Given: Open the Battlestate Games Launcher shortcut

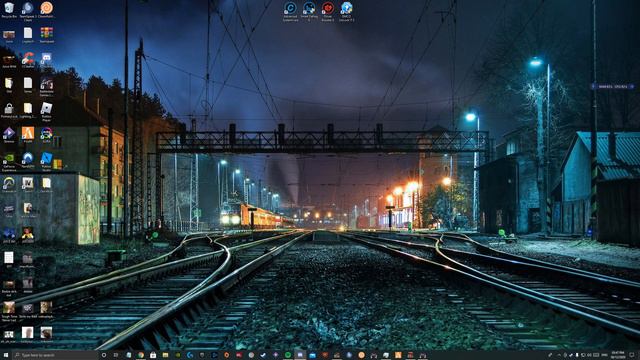Looking at the screenshot, I should [x=47, y=87].
